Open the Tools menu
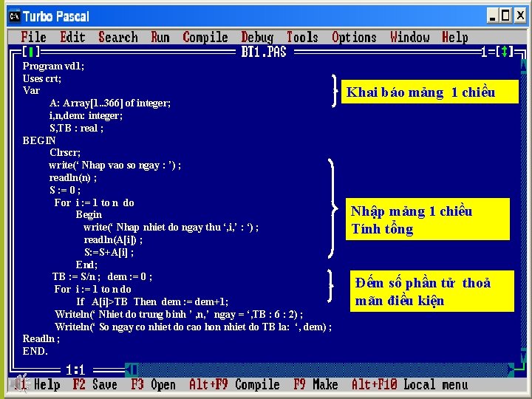This screenshot has width=532, height=399. pos(302,37)
